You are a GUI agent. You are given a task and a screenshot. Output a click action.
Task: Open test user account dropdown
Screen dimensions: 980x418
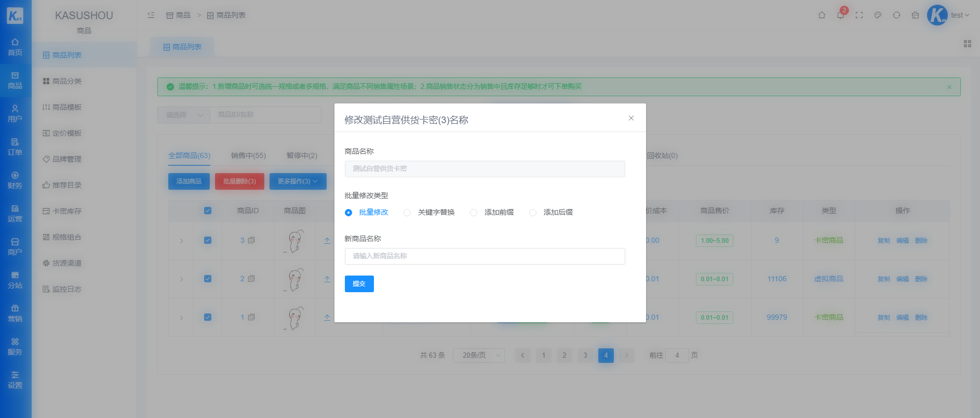960,15
